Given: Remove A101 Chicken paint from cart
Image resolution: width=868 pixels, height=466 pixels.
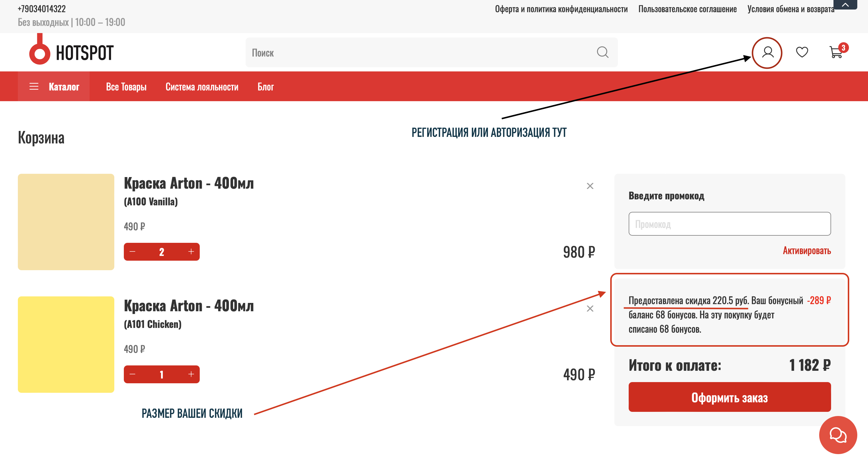Looking at the screenshot, I should 590,309.
